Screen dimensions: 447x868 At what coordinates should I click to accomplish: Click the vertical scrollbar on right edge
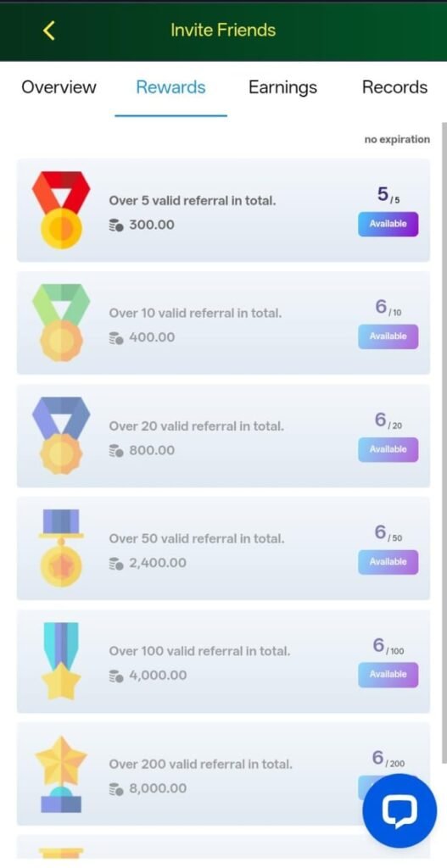pyautogui.click(x=443, y=442)
